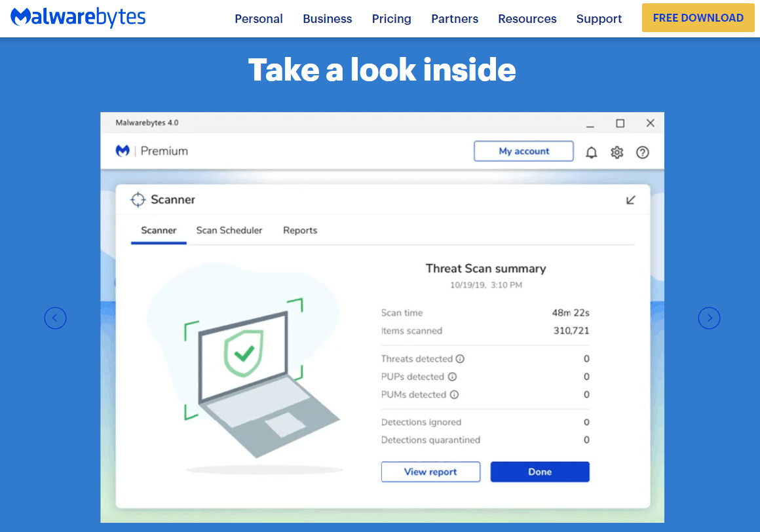This screenshot has height=532, width=760.
Task: Click the 'Take a look inside' heading
Action: (382, 69)
